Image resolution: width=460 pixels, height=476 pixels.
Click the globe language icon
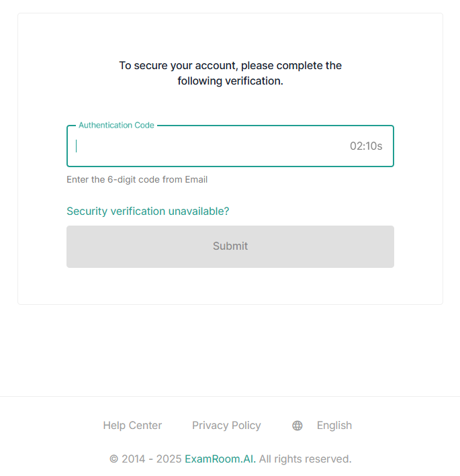[297, 426]
